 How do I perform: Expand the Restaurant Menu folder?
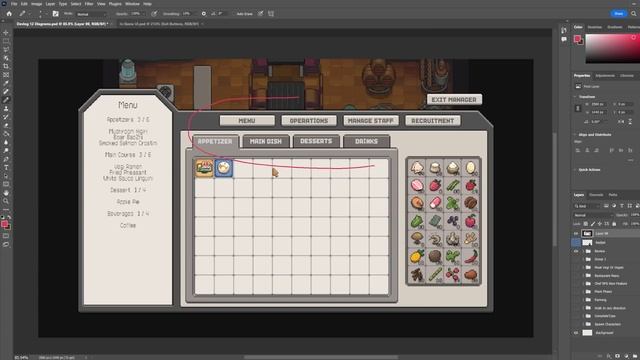coord(583,276)
